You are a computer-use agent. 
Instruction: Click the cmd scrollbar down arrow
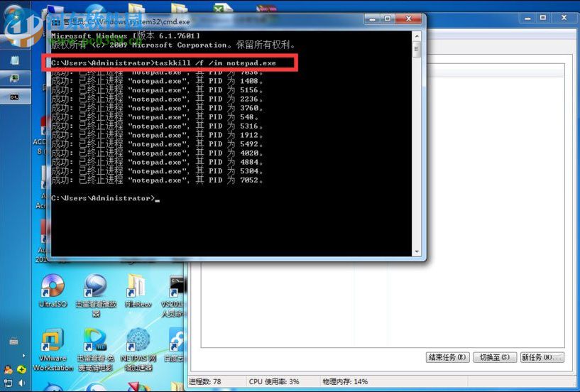point(417,251)
